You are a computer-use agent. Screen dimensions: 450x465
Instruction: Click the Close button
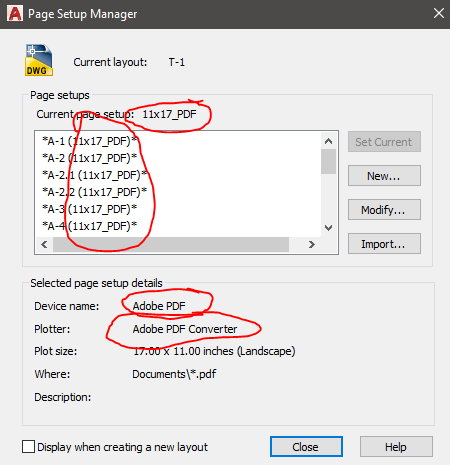pyautogui.click(x=306, y=447)
